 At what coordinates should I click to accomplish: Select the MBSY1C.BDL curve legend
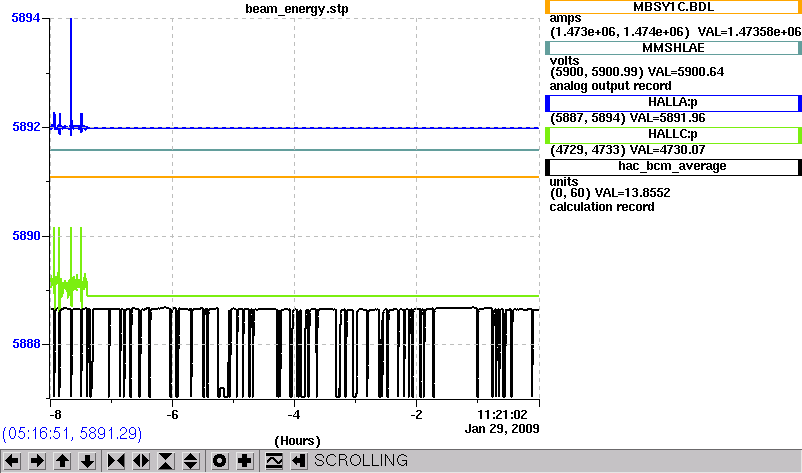(x=673, y=7)
